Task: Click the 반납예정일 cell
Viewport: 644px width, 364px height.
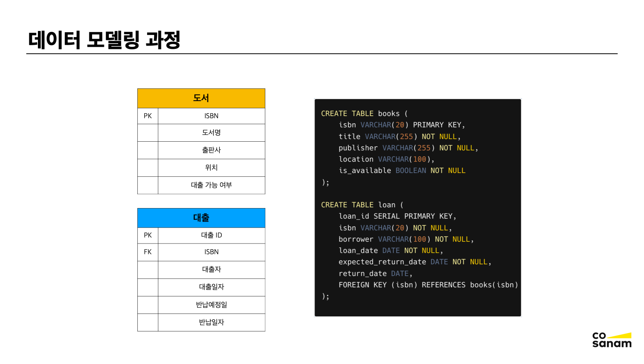Action: coord(211,305)
